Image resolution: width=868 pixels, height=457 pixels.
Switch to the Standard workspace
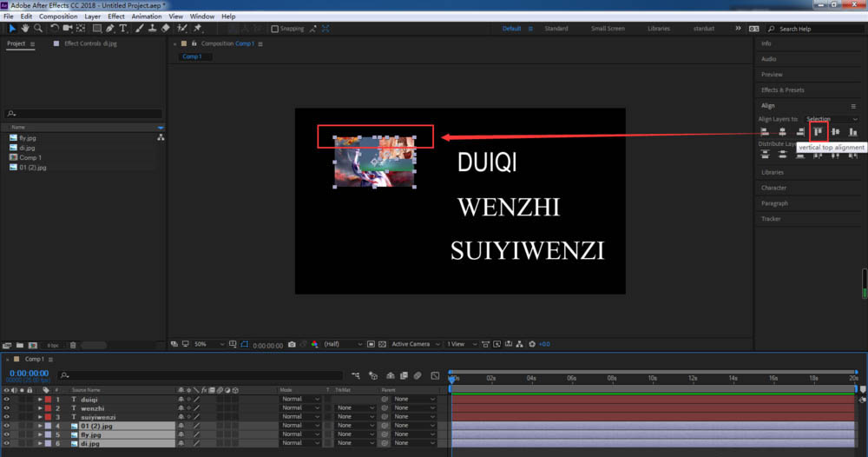(x=556, y=29)
